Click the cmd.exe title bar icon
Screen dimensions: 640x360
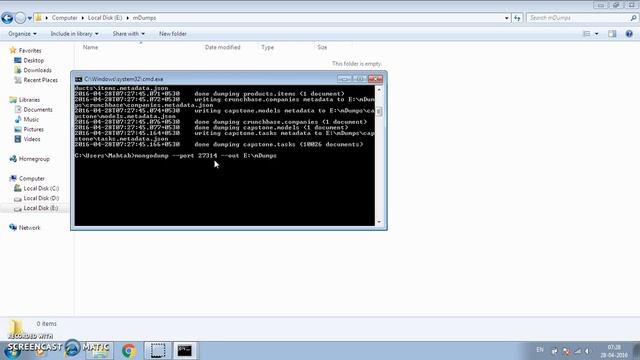(78, 79)
